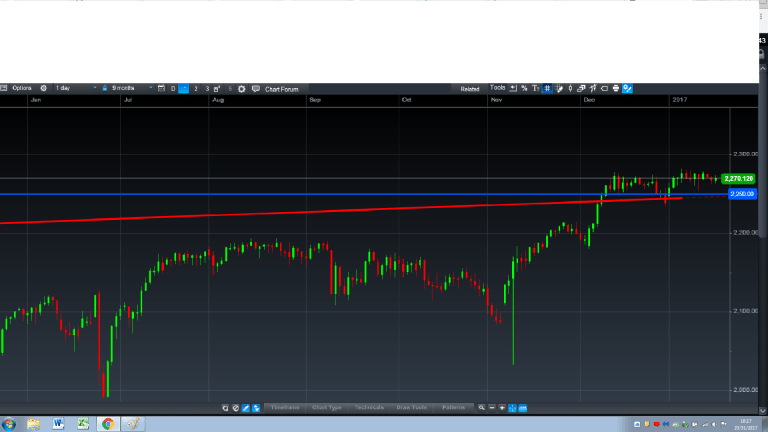This screenshot has height=432, width=768.
Task: Open the Chart Type tab
Action: tap(327, 408)
